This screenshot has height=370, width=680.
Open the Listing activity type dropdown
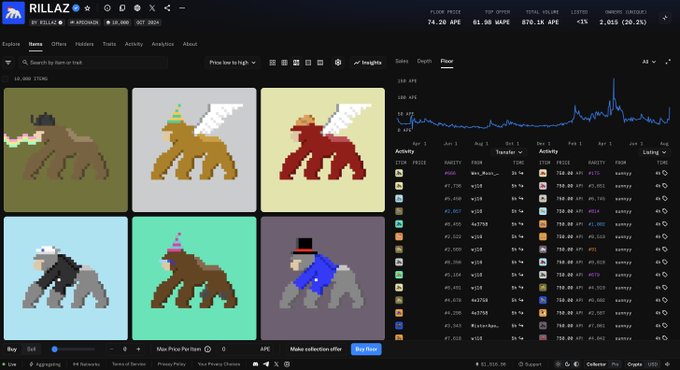[x=654, y=152]
